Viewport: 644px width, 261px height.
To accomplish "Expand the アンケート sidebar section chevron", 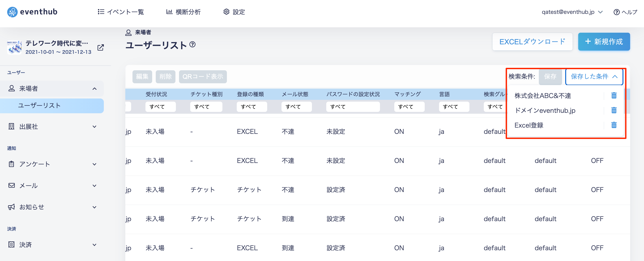I will click(x=94, y=164).
